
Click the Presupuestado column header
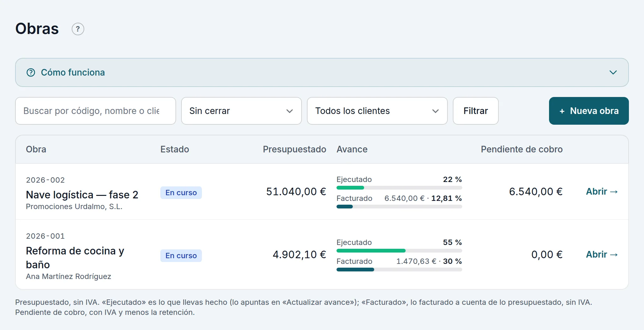coord(294,149)
